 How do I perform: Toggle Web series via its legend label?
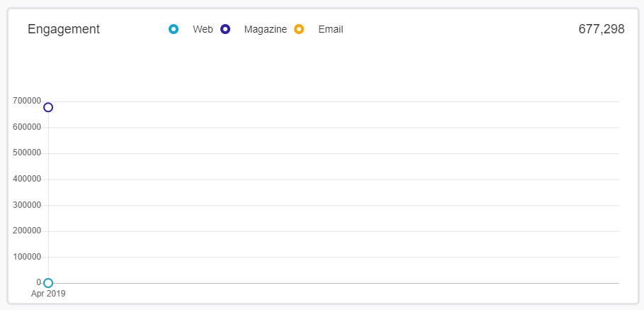(203, 29)
